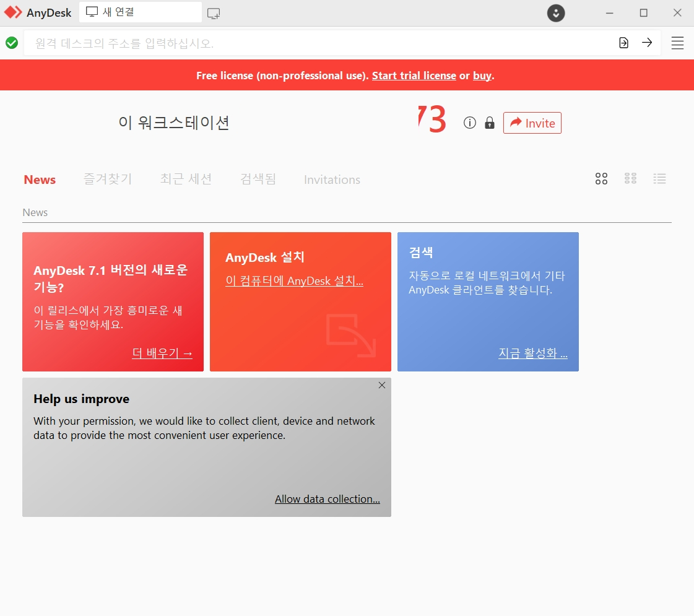The width and height of the screenshot is (694, 616).
Task: Click the lock password icon
Action: (490, 123)
